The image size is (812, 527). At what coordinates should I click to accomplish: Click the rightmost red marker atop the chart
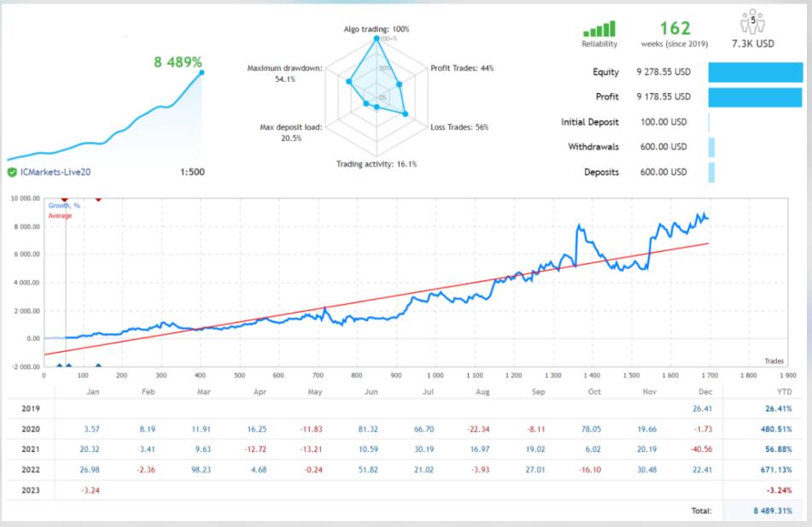coord(97,198)
